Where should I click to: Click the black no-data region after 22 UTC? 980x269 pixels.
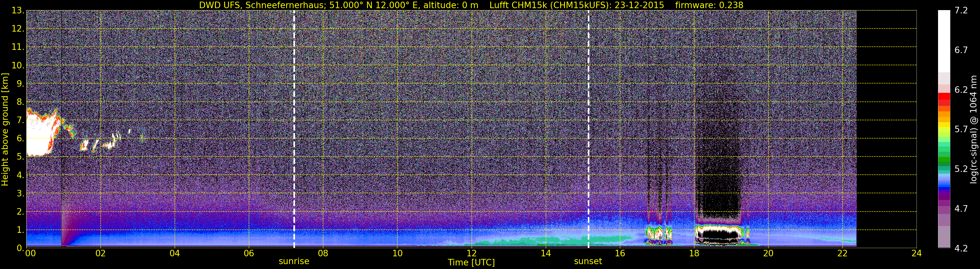pos(886,129)
